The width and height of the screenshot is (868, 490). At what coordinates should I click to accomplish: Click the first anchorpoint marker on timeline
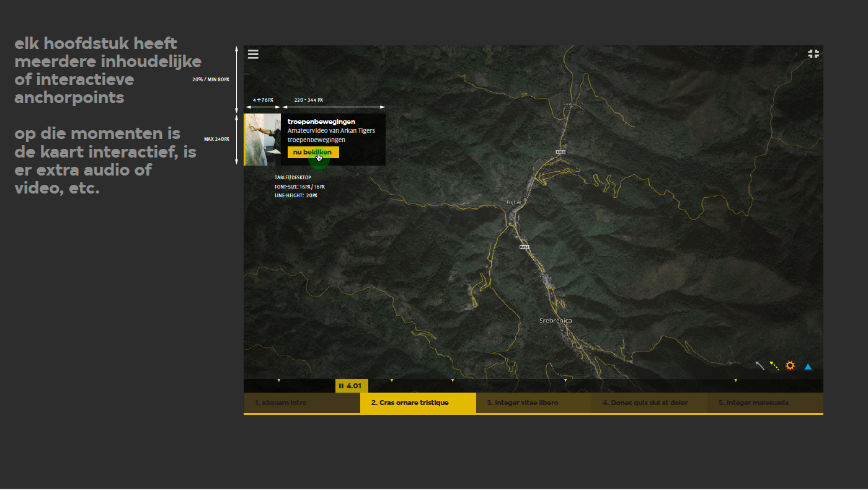tap(279, 380)
